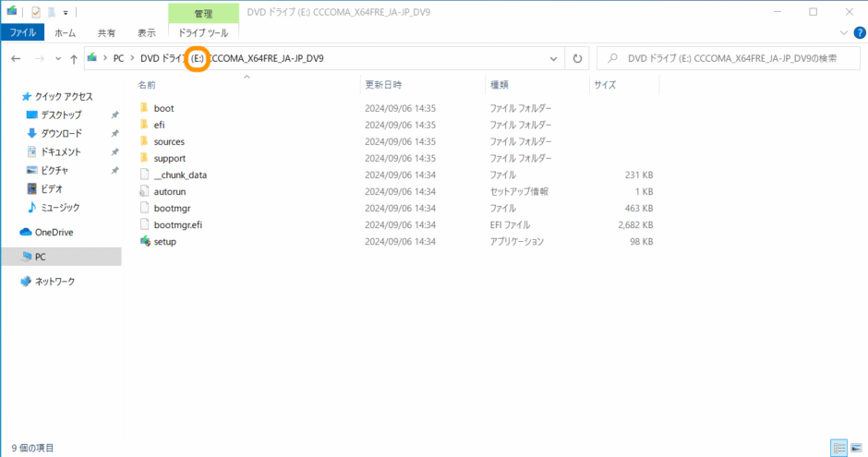The image size is (868, 457).
Task: Open the Quick Access Toolbar customize dropdown
Action: (x=66, y=12)
